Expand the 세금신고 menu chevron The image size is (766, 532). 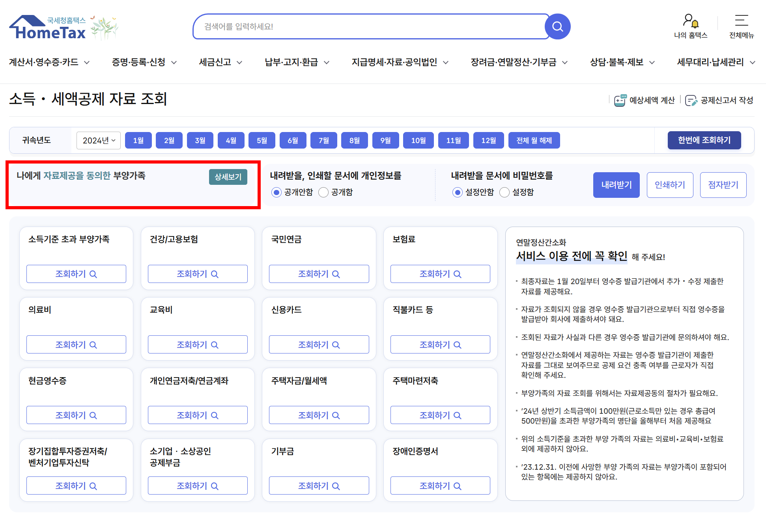click(x=239, y=62)
